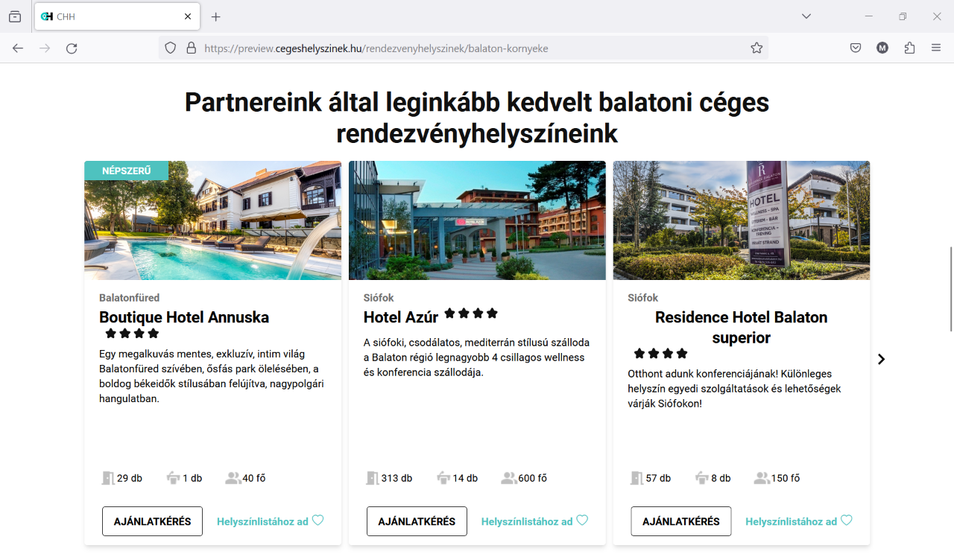Click the capacity people icon for Residence Hotel
This screenshot has height=560, width=954.
pos(762,478)
